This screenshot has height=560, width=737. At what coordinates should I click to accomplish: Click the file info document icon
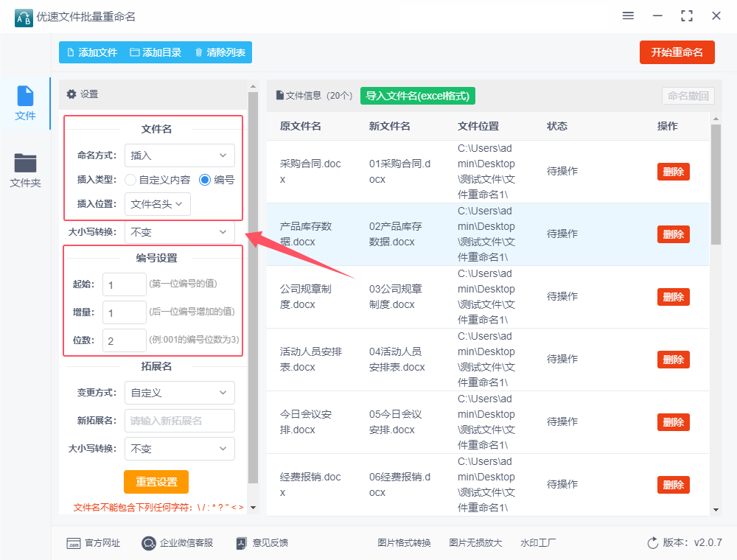coord(280,95)
